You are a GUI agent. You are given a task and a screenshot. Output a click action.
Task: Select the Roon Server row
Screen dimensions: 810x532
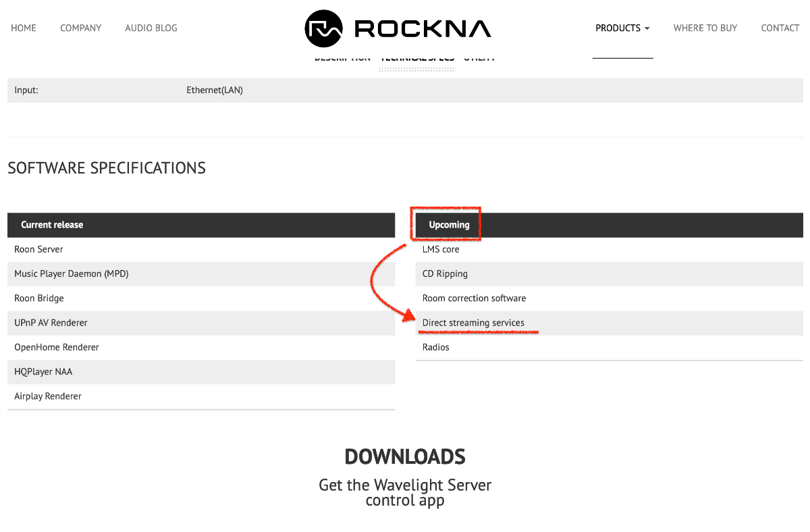[x=38, y=249]
